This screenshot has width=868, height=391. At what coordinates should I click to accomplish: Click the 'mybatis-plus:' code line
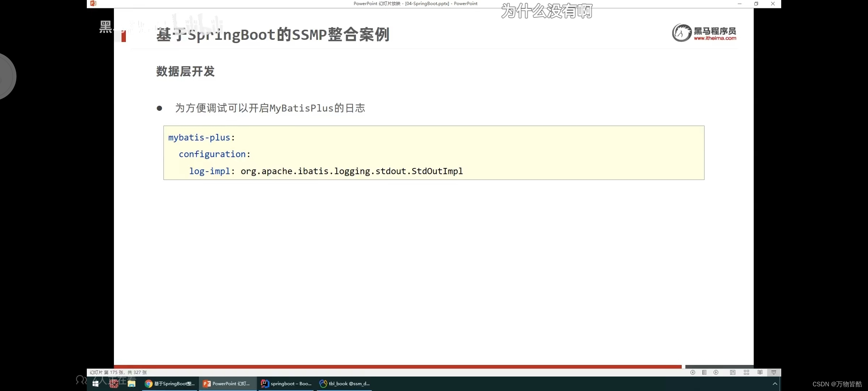pos(201,138)
